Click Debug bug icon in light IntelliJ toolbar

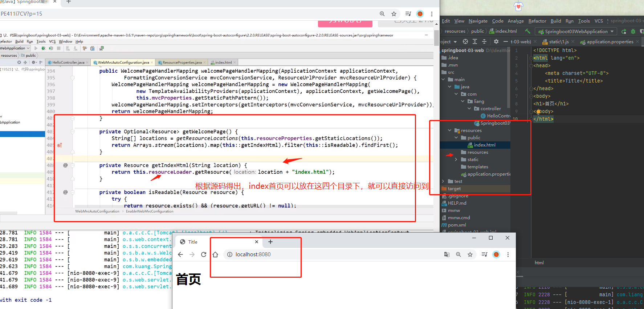click(43, 48)
